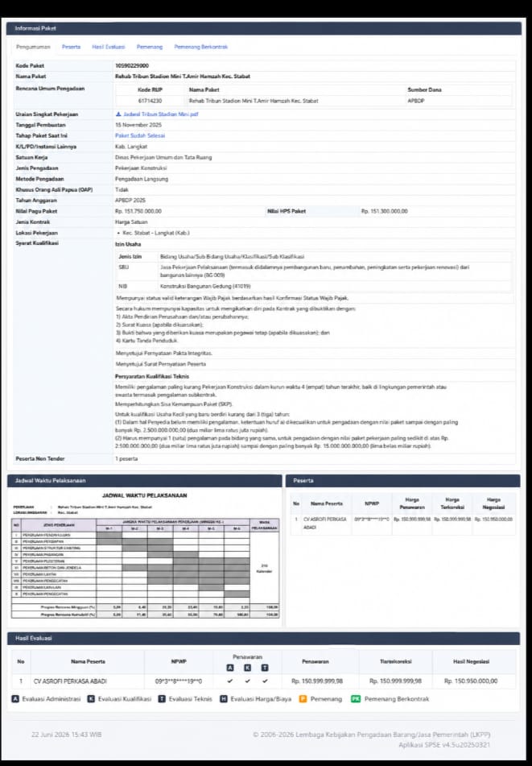The width and height of the screenshot is (532, 766).
Task: Click the A badge in the Penawaran column header
Action: click(230, 668)
